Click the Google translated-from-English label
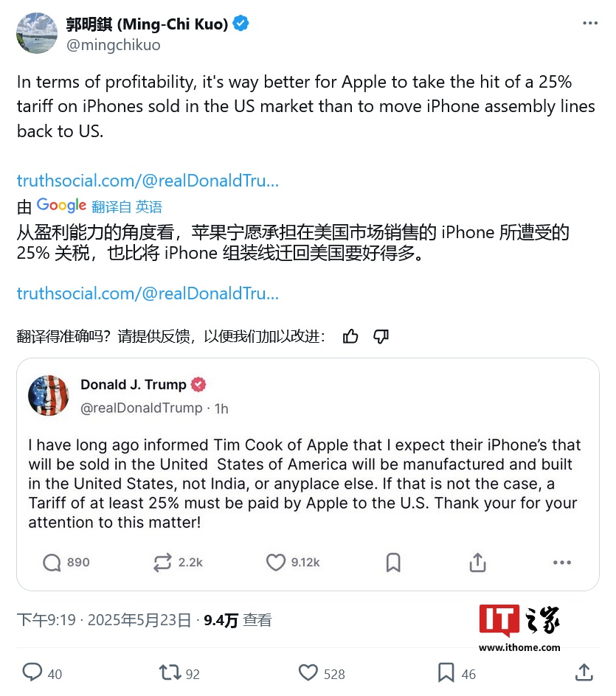This screenshot has width=616, height=696. click(x=100, y=206)
